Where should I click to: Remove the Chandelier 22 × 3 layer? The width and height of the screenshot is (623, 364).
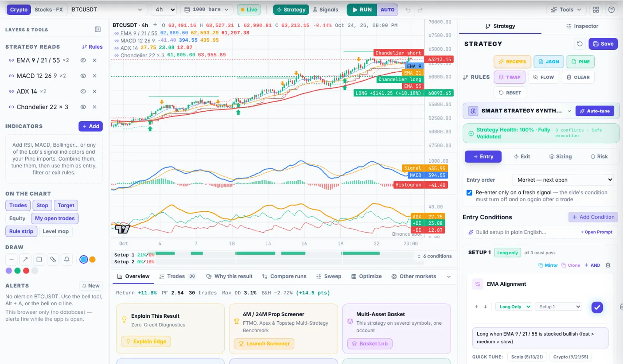tap(94, 107)
